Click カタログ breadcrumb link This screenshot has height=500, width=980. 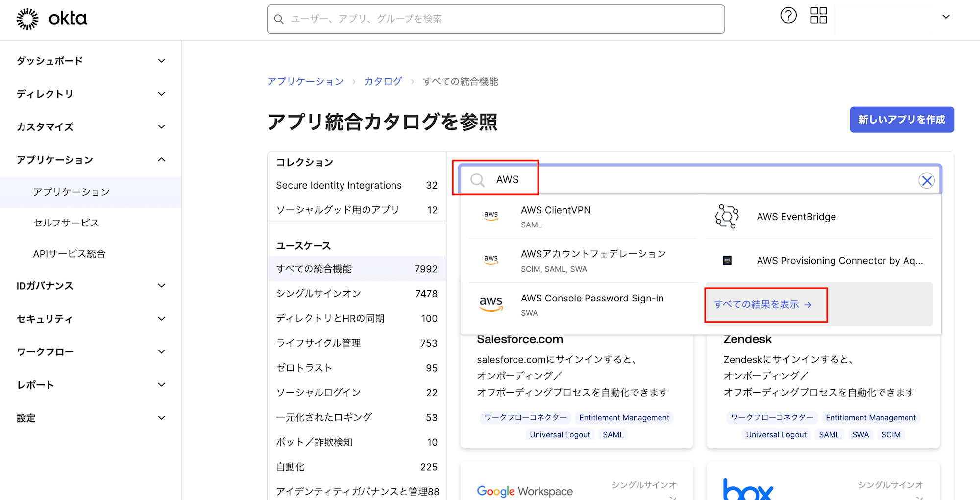[x=383, y=81]
